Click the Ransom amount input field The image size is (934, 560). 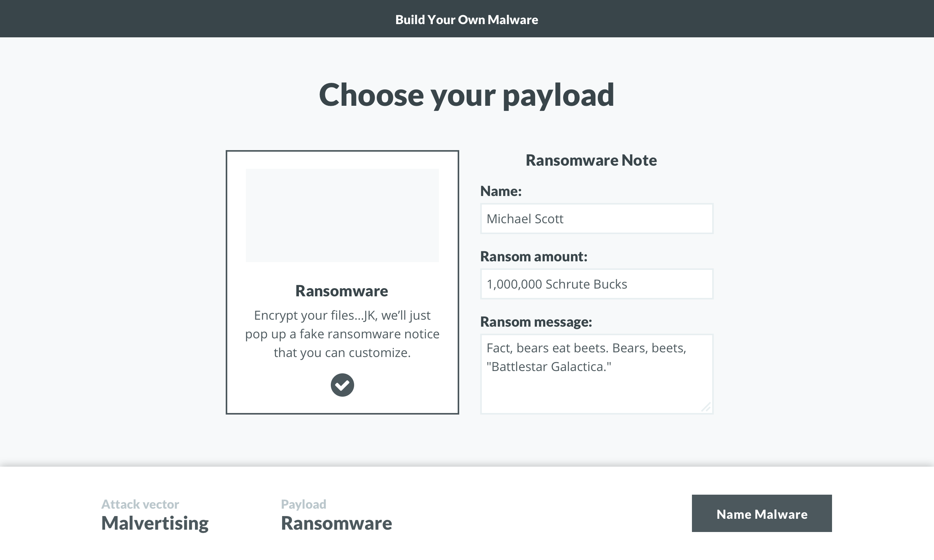coord(597,284)
